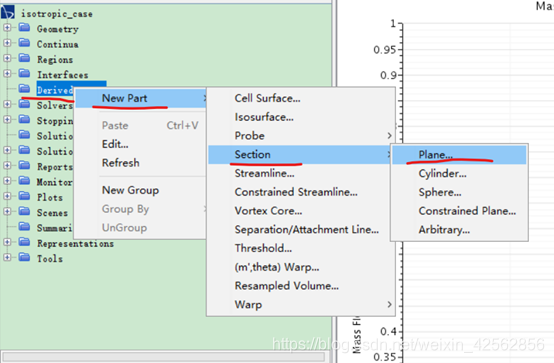554x363 pixels.
Task: Choose Edit... in the context menu
Action: coord(141,144)
